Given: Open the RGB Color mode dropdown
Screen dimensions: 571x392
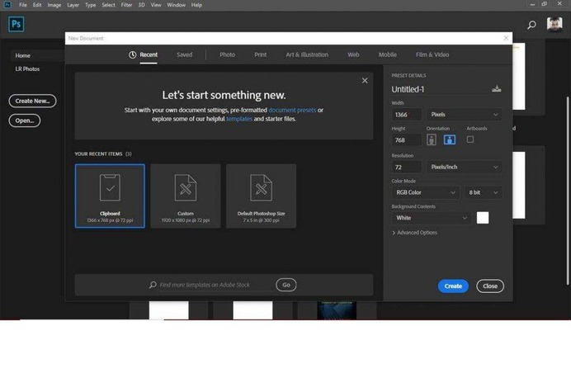Looking at the screenshot, I should tap(425, 192).
